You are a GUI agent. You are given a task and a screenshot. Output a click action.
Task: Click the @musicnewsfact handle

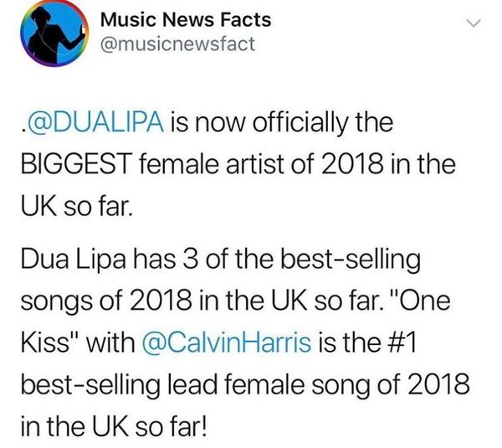[x=177, y=44]
